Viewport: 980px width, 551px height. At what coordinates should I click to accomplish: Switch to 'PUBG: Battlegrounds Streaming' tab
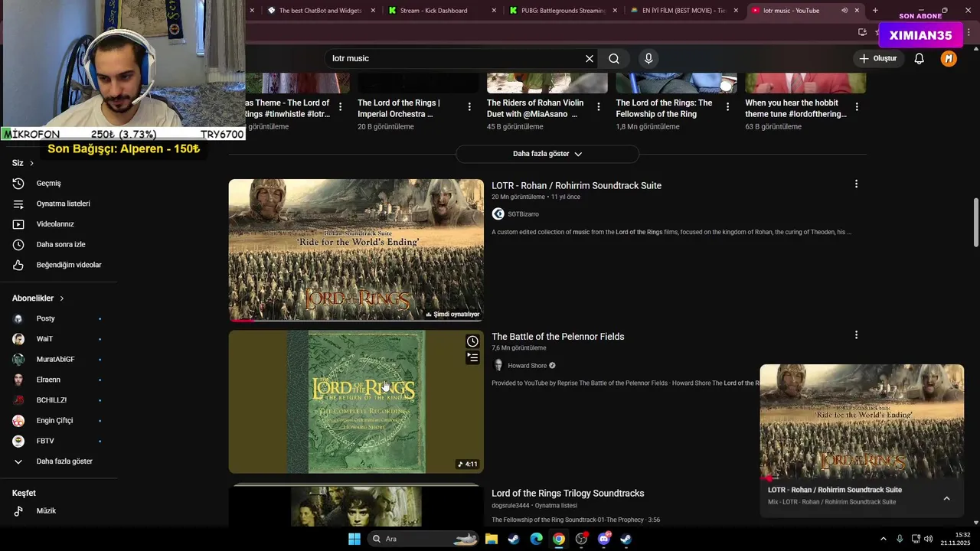[x=563, y=11]
